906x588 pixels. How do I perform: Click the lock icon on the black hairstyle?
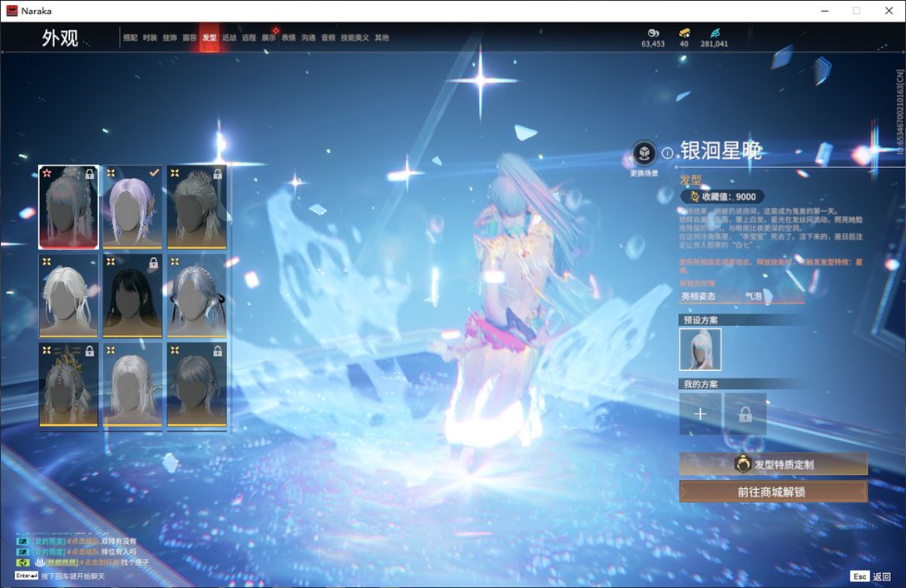[x=153, y=262]
